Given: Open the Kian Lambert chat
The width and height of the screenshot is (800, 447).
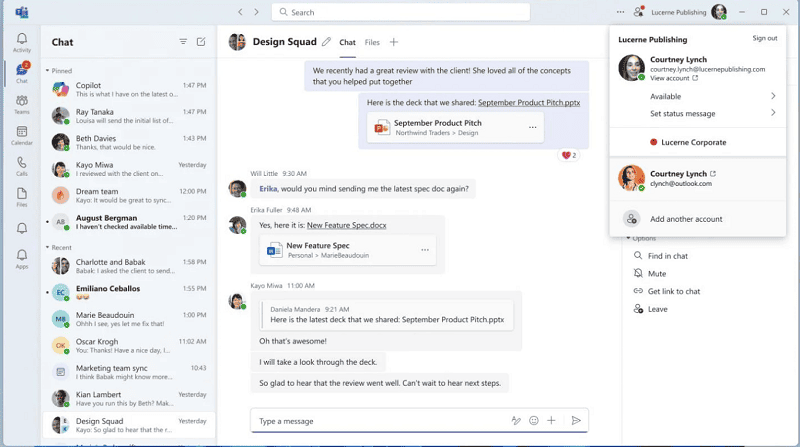Looking at the screenshot, I should pyautogui.click(x=129, y=399).
